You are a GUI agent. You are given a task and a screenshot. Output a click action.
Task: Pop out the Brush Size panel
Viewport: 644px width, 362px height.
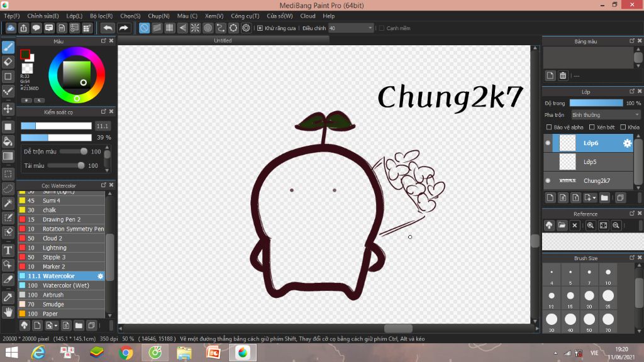(632, 258)
